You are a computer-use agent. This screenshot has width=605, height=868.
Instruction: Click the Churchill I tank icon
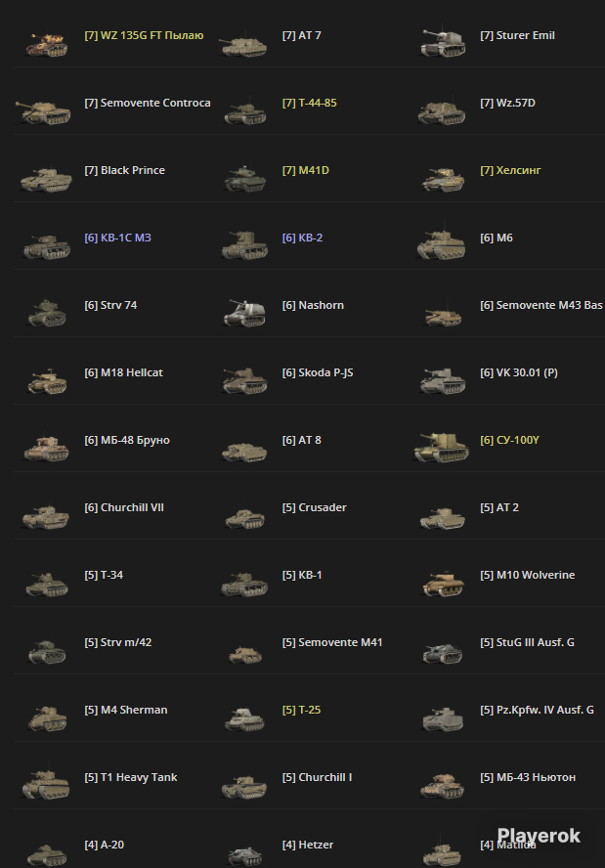click(x=244, y=787)
